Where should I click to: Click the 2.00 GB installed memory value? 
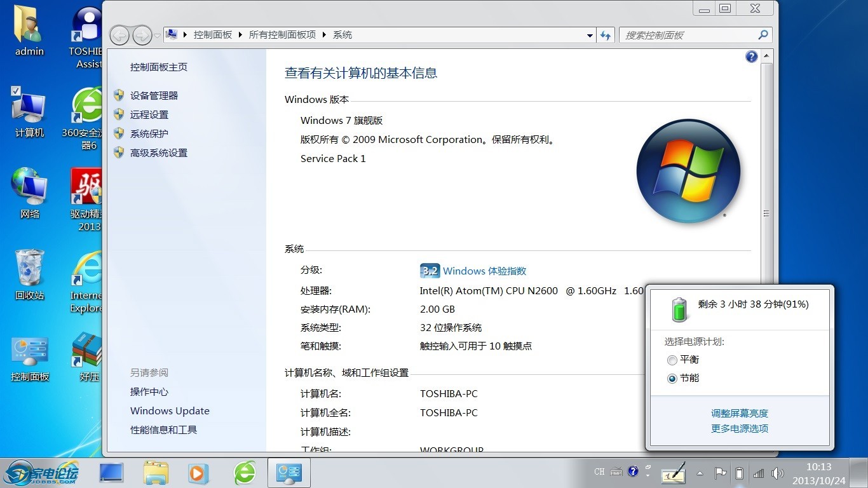[x=437, y=309]
